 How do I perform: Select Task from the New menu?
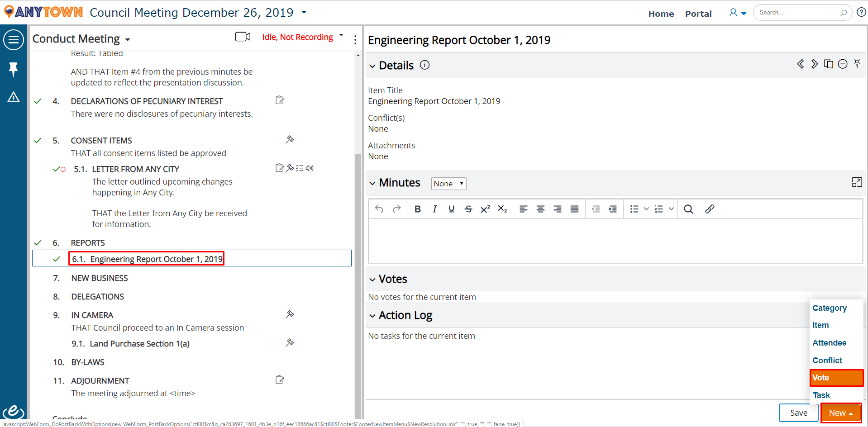tap(821, 395)
